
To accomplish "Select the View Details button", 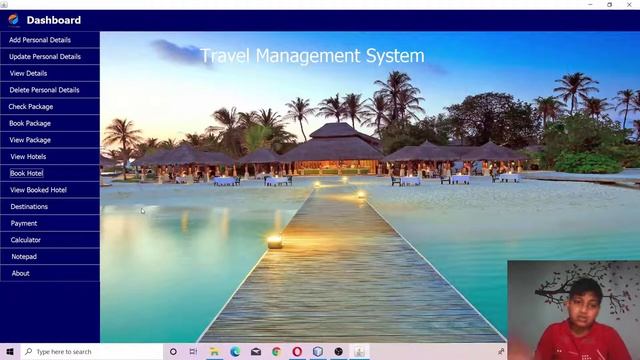I will (x=50, y=73).
